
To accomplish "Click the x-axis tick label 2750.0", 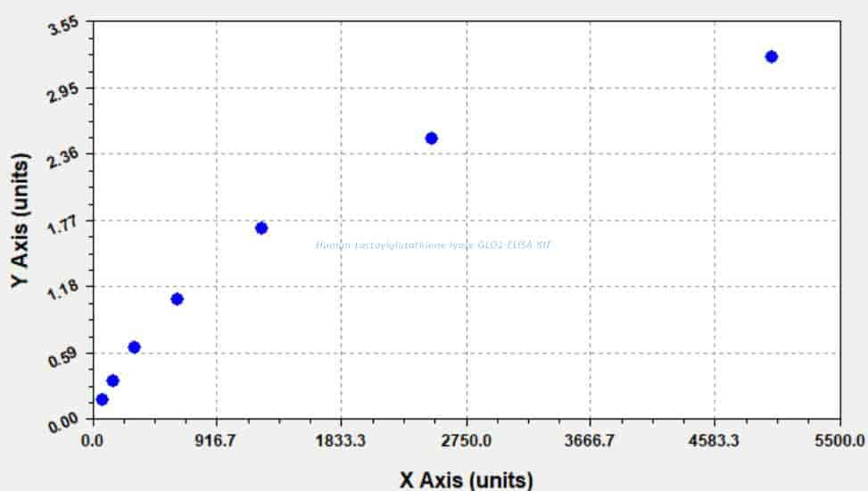I will point(466,441).
